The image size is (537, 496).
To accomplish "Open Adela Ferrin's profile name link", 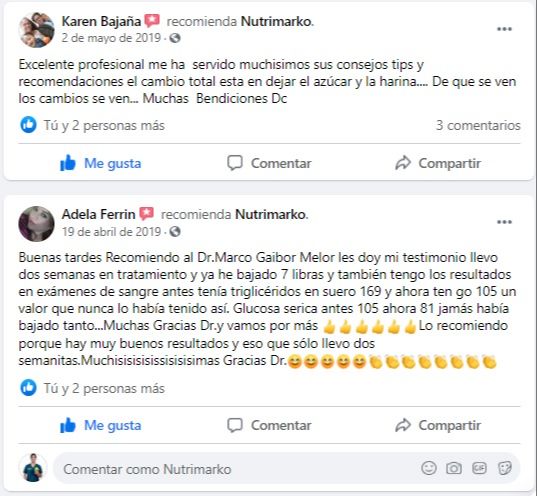I will tap(99, 214).
